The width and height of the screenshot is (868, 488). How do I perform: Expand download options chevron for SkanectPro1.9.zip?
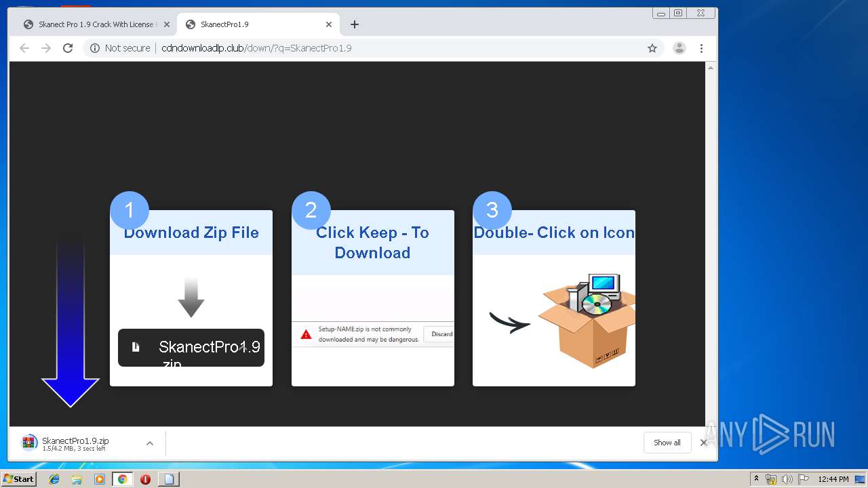coord(150,443)
